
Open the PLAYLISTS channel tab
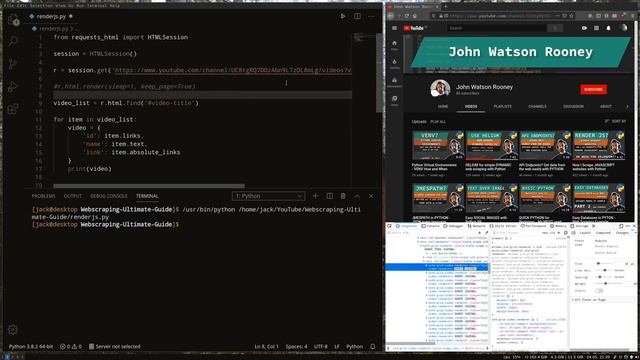click(x=502, y=107)
